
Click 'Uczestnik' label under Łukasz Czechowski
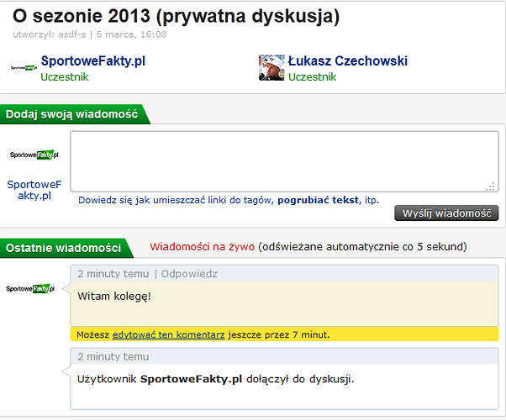[312, 77]
